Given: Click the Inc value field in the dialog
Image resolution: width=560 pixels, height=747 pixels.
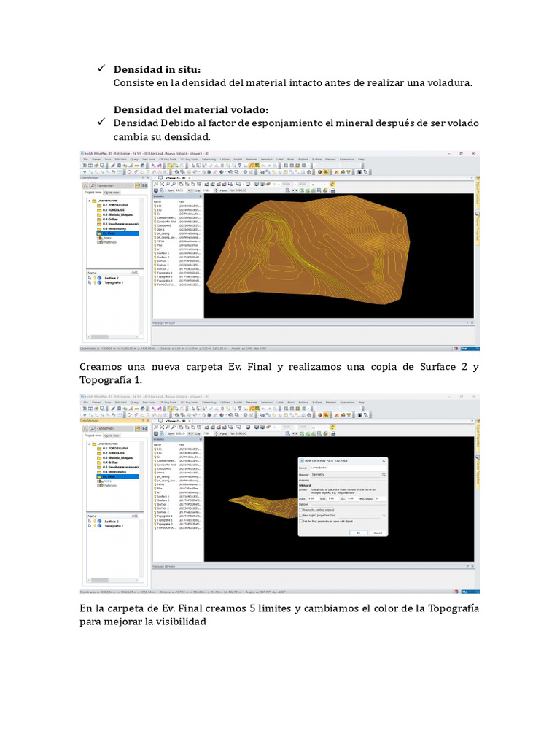Looking at the screenshot, I should pos(352,498).
